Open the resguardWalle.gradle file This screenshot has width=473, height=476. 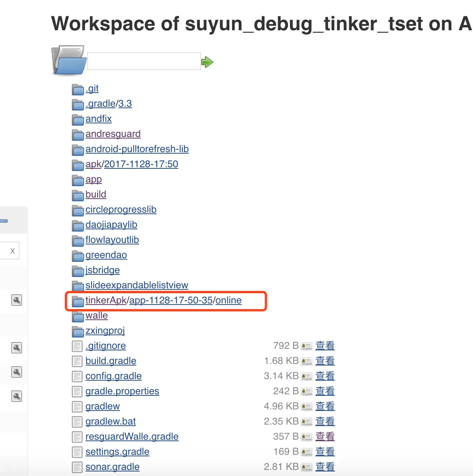(x=132, y=437)
